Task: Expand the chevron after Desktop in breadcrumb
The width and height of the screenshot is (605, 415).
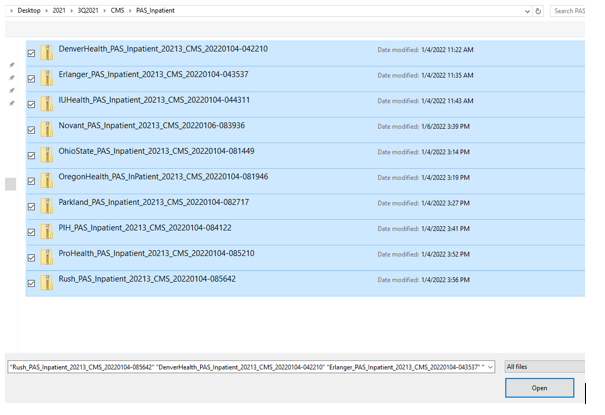Action: 46,11
